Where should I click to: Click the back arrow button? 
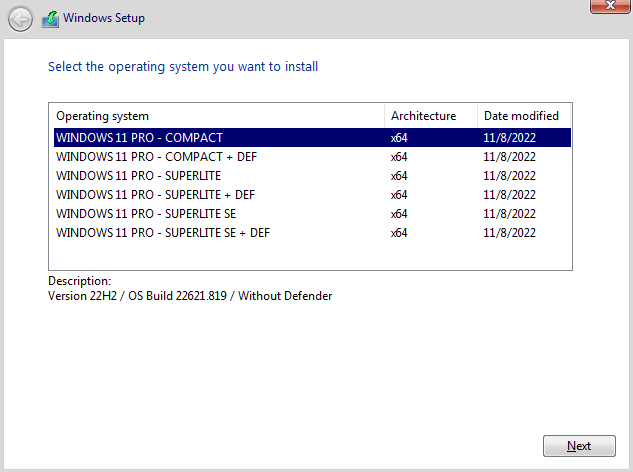(x=20, y=18)
